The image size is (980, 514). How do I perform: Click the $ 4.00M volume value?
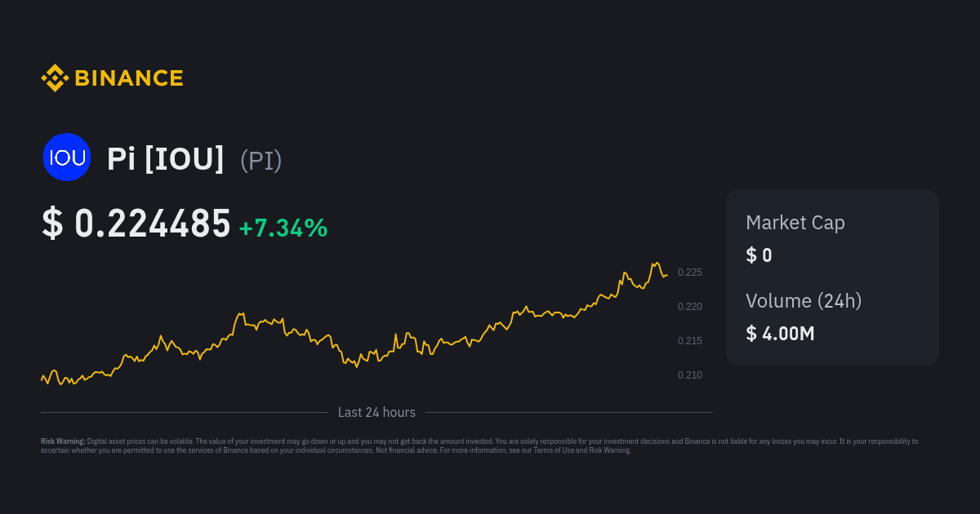click(780, 333)
